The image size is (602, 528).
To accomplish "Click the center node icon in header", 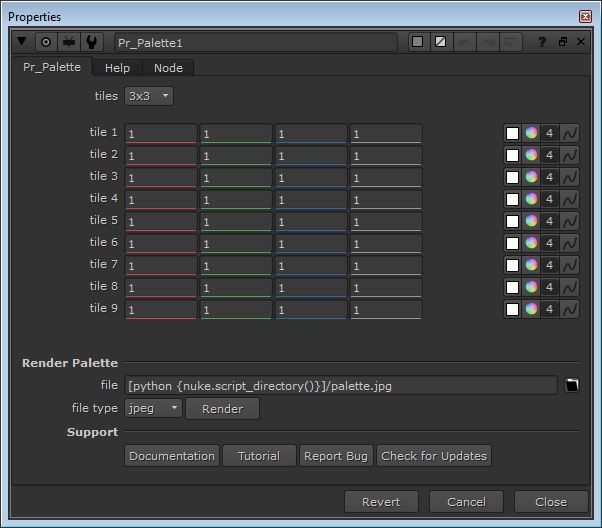I will tap(45, 42).
